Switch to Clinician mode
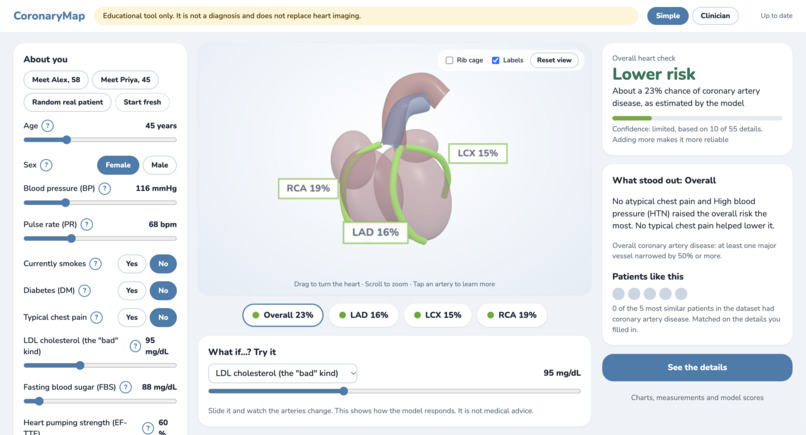 715,16
